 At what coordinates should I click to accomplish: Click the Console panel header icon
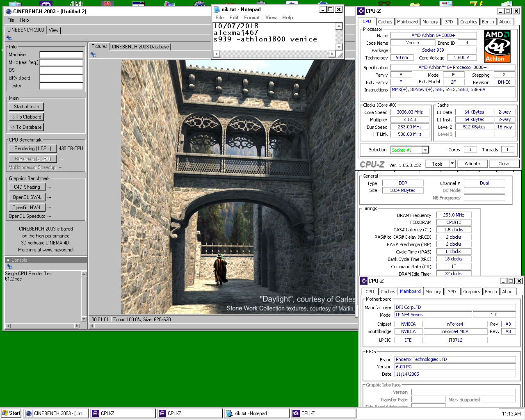click(x=8, y=260)
